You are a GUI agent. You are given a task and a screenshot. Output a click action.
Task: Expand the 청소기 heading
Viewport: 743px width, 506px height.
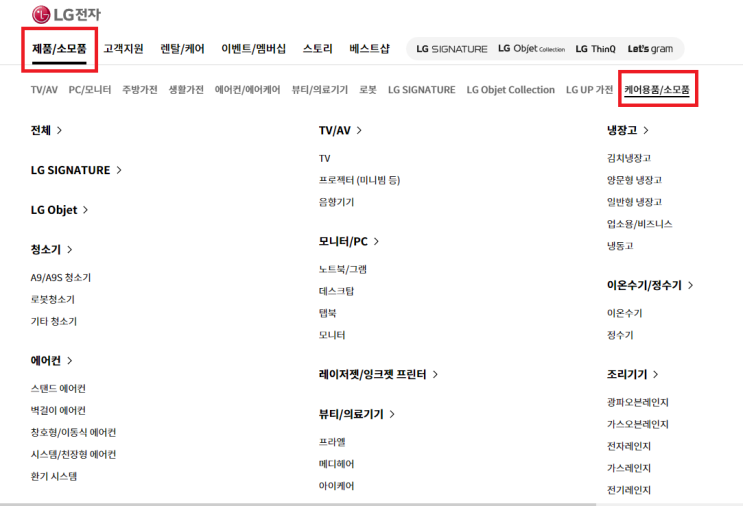click(52, 250)
